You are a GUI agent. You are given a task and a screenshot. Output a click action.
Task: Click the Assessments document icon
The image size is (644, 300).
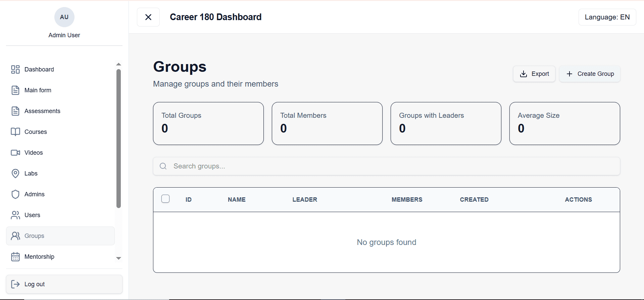tap(15, 111)
